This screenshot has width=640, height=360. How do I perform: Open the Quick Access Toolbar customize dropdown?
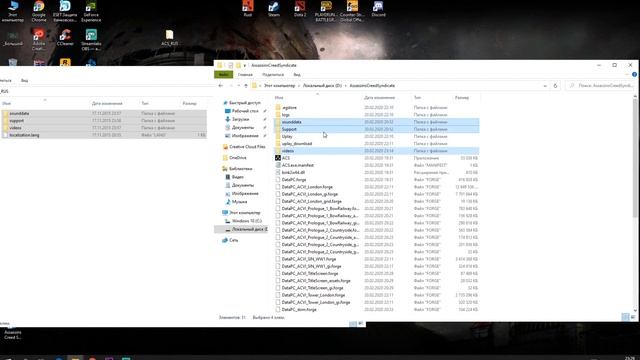[245, 65]
